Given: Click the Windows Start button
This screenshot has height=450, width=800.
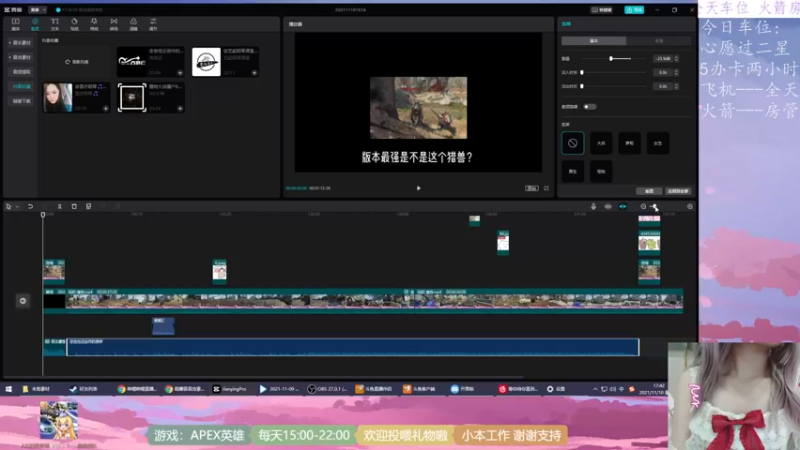Looking at the screenshot, I should [x=9, y=389].
